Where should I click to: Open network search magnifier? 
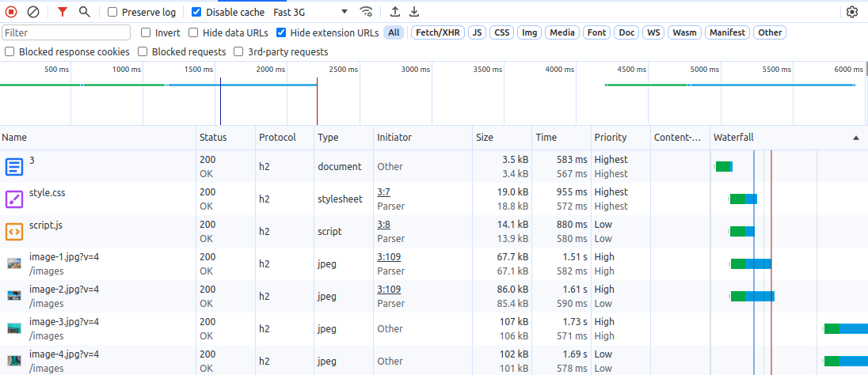(84, 12)
